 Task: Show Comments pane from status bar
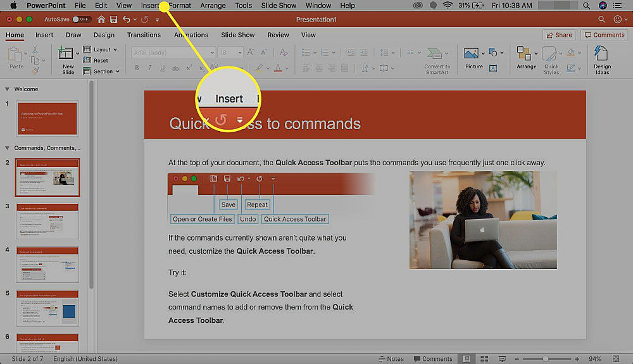click(x=433, y=359)
